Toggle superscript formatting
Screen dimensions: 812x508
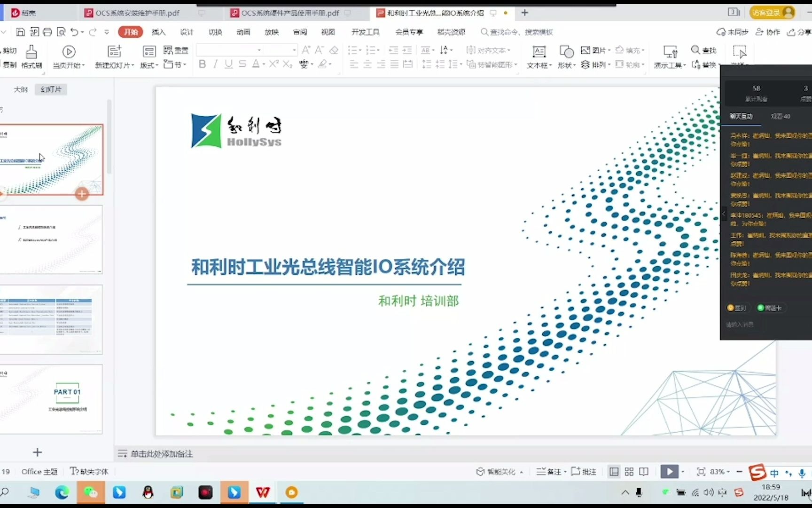(274, 64)
